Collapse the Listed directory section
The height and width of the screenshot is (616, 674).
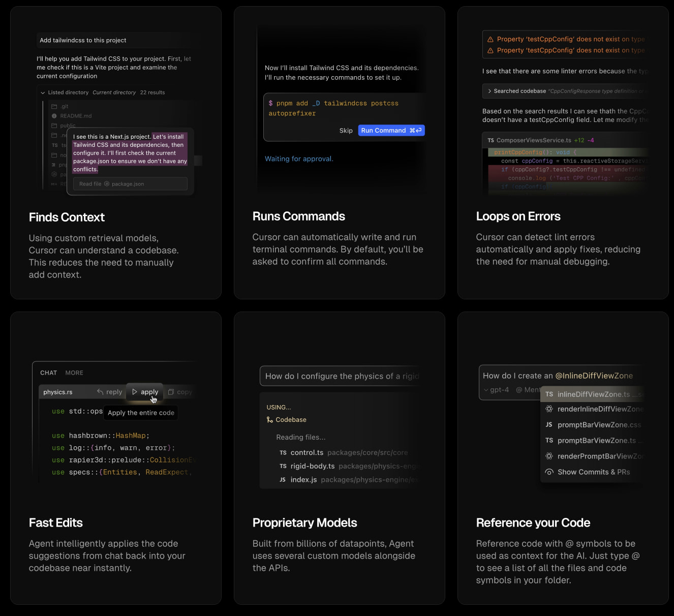click(x=43, y=93)
